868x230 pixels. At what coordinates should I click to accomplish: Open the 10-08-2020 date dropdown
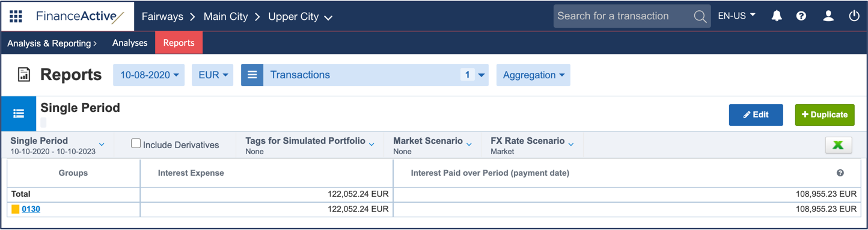tap(149, 75)
